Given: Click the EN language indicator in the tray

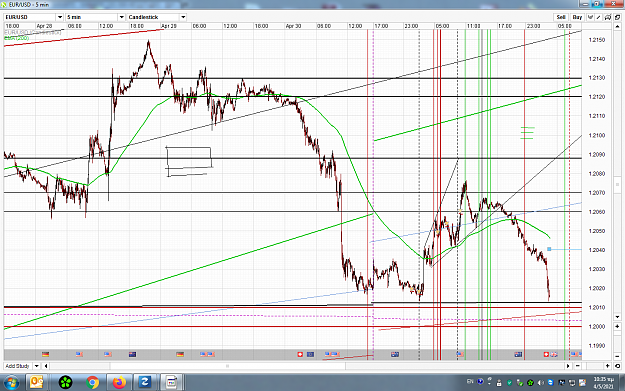Looking at the screenshot, I should click(470, 382).
